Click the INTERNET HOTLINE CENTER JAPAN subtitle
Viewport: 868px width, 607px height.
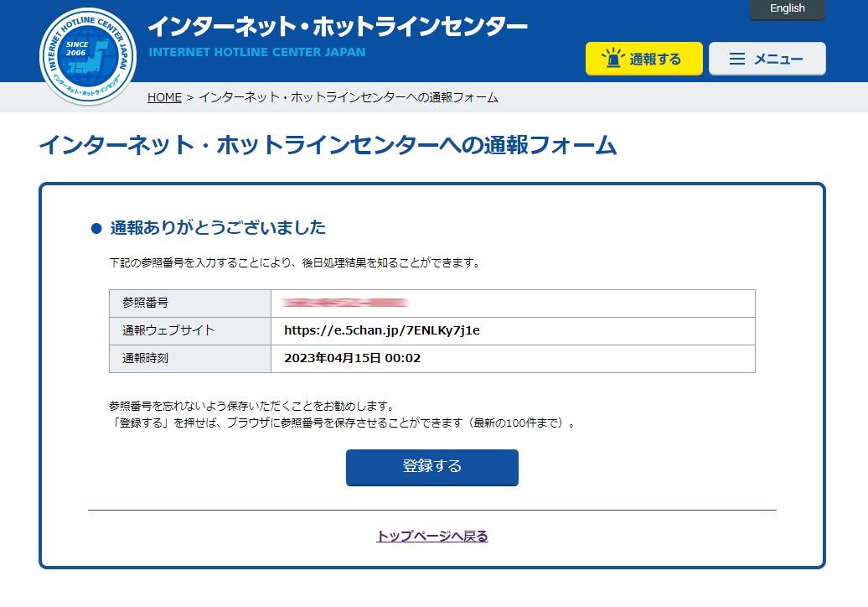click(x=257, y=52)
